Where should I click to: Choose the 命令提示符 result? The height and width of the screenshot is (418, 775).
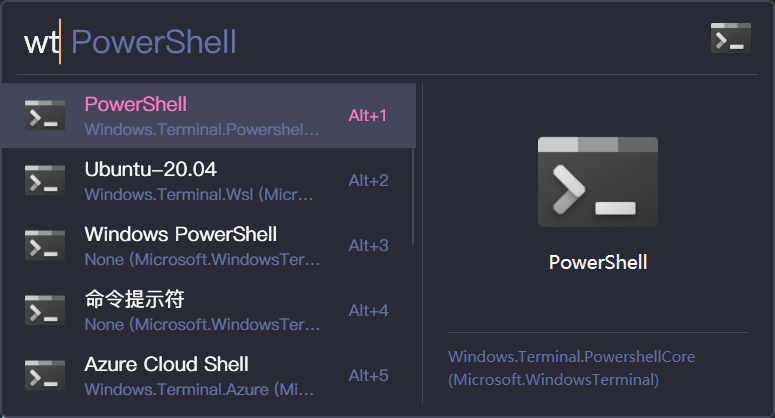tap(134, 299)
